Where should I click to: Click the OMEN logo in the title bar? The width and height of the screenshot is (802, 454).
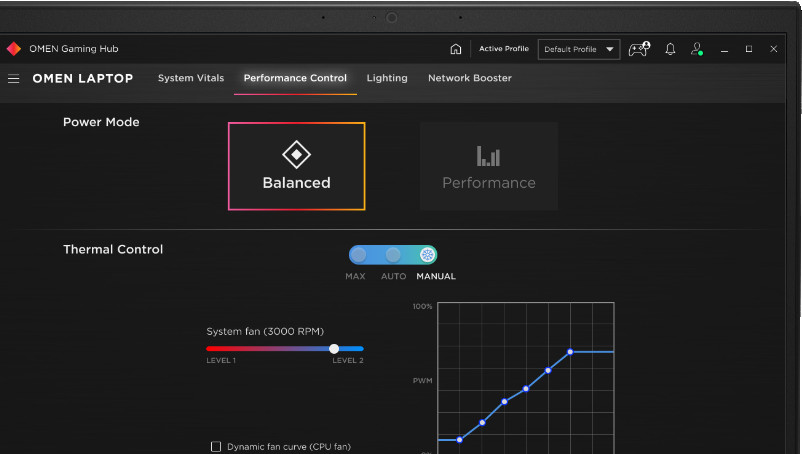pyautogui.click(x=14, y=48)
